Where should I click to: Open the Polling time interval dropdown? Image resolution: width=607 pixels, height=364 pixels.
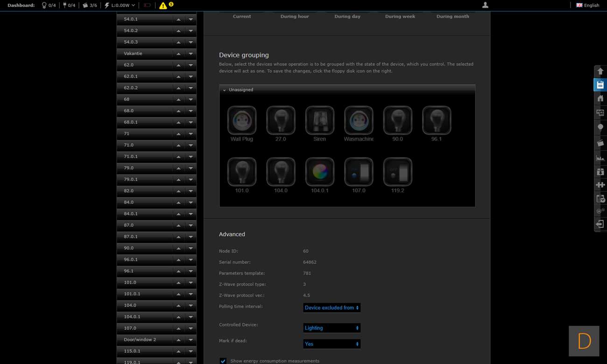point(332,308)
